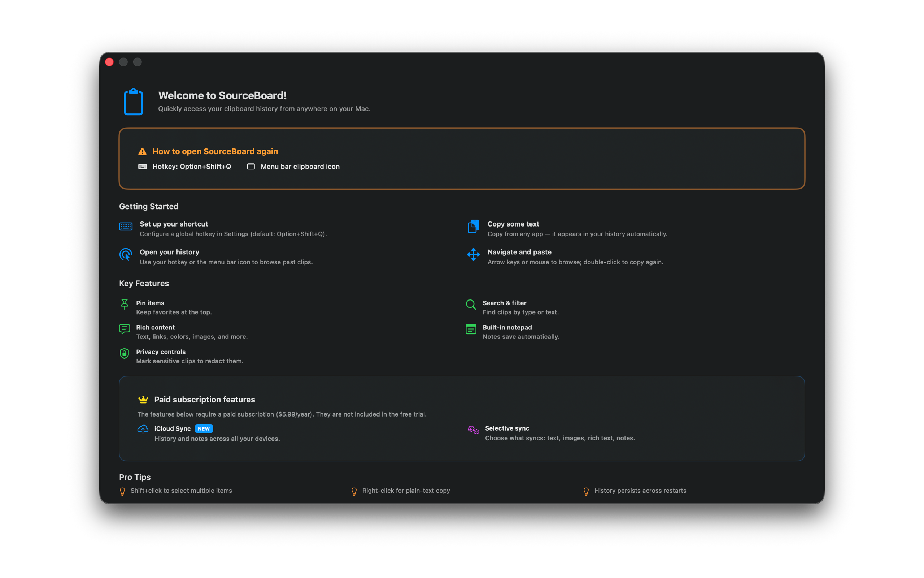The height and width of the screenshot is (578, 924).
Task: Click the lightbulb next to History persists tip
Action: (586, 491)
